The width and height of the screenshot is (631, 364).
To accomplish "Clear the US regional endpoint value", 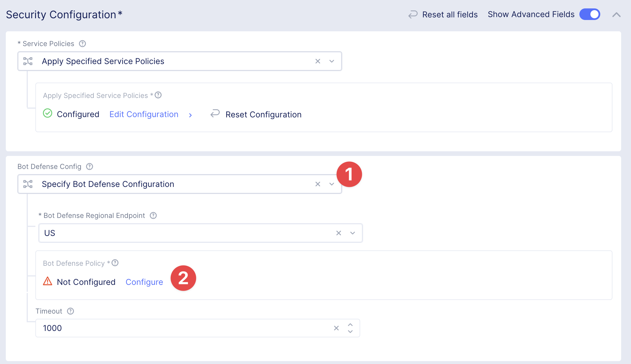I will 338,233.
